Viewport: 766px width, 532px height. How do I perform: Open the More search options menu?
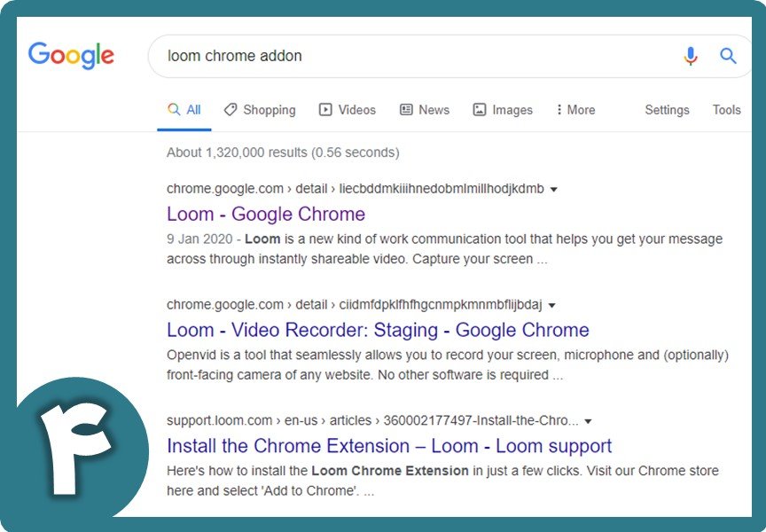click(x=575, y=109)
